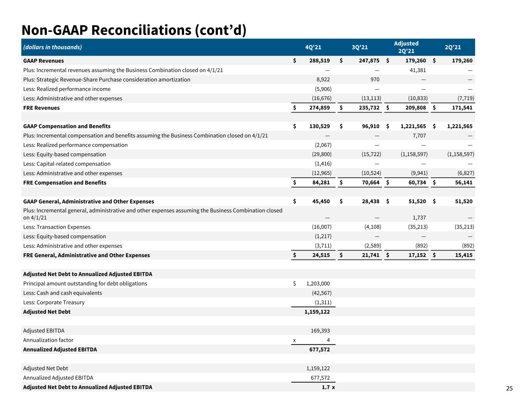Click the Principal amount outstanding for debt obligations row
The image size is (532, 399).
pos(248,284)
